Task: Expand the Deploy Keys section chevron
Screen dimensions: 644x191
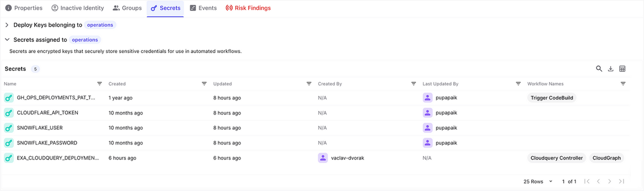Action: [x=7, y=25]
